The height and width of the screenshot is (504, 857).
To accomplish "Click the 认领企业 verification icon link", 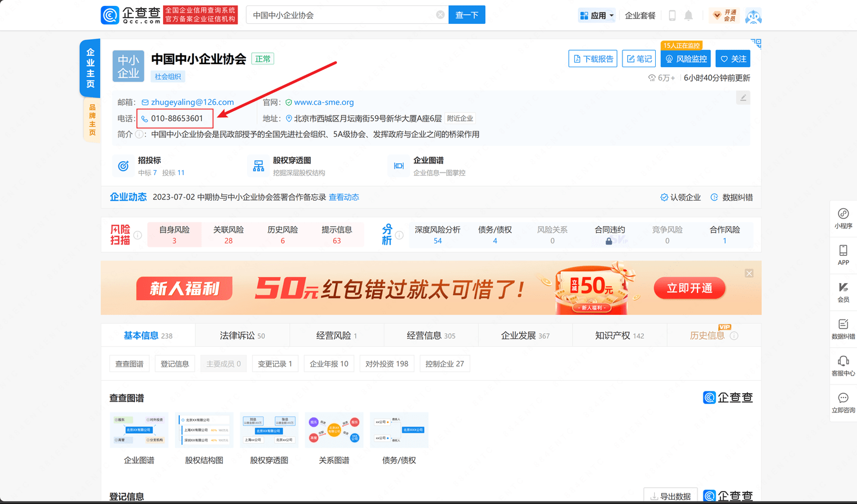I will pyautogui.click(x=680, y=198).
